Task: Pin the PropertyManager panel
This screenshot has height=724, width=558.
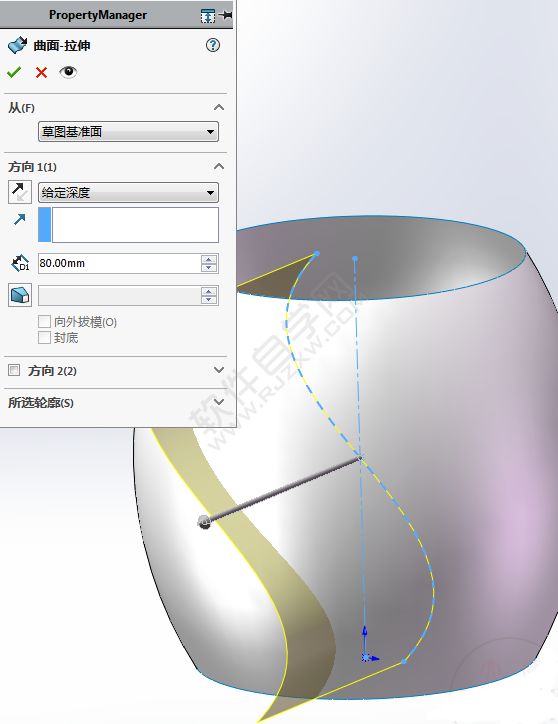Action: 225,15
